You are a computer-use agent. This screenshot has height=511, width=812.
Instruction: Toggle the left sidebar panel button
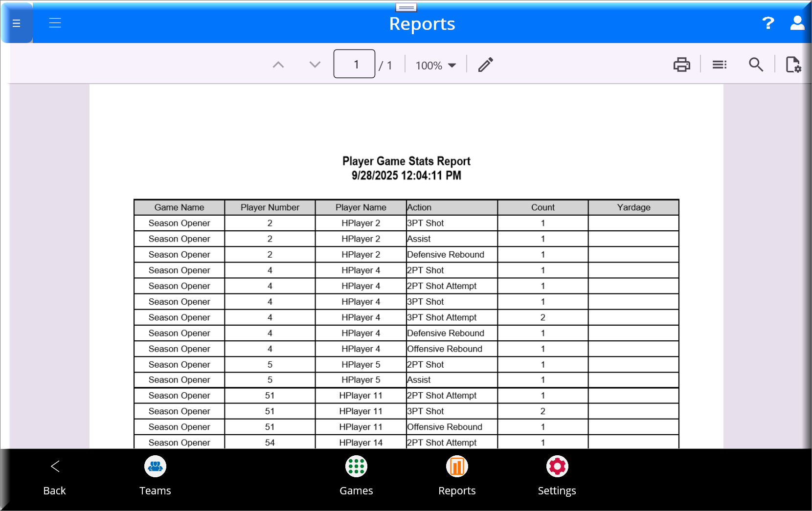pyautogui.click(x=17, y=23)
